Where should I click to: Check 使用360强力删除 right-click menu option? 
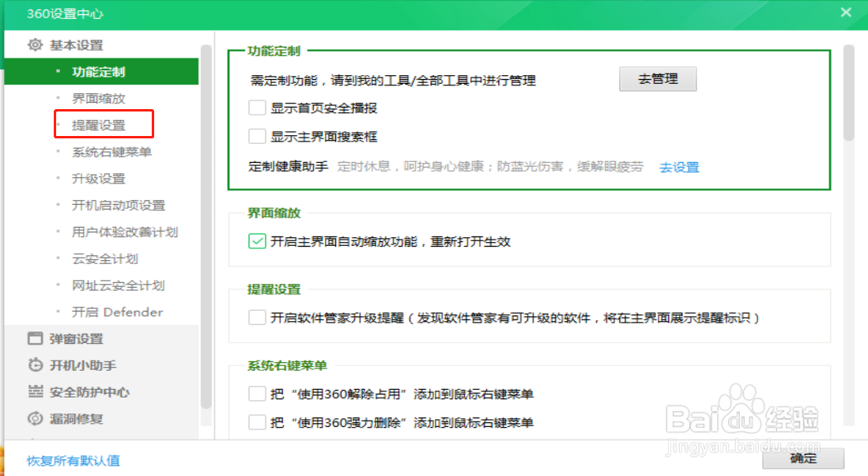[257, 422]
